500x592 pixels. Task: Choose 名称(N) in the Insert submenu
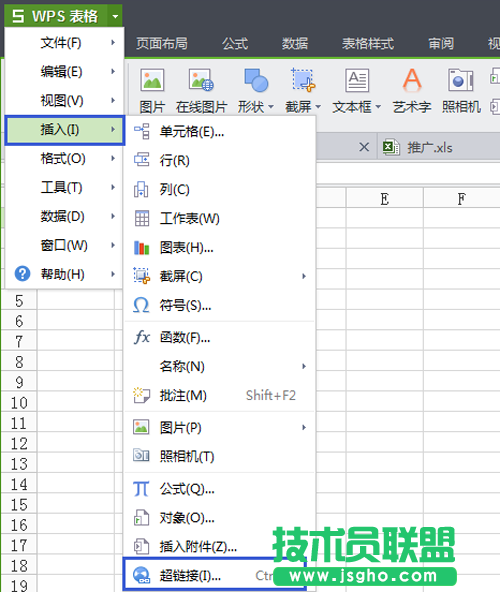point(220,366)
